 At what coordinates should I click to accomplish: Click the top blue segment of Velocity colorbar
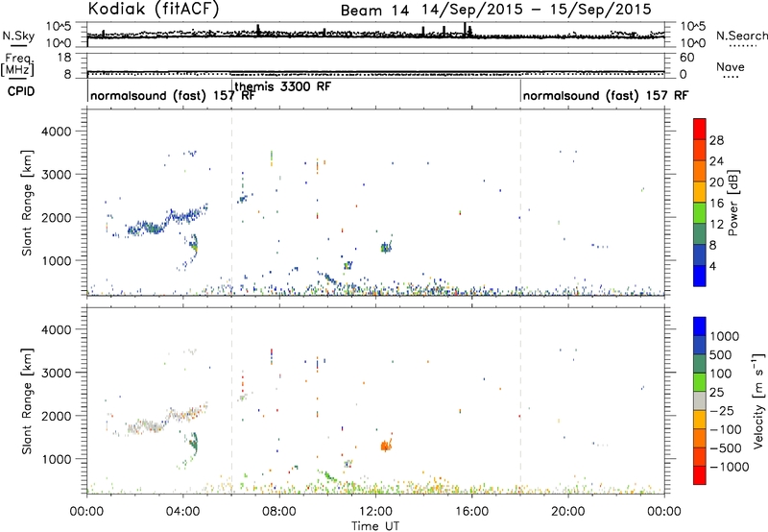700,326
